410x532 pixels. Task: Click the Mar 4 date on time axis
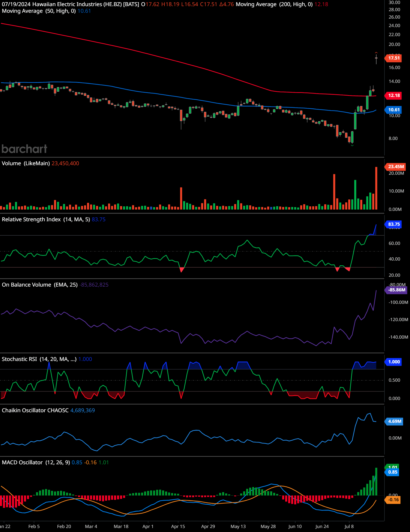(91, 526)
